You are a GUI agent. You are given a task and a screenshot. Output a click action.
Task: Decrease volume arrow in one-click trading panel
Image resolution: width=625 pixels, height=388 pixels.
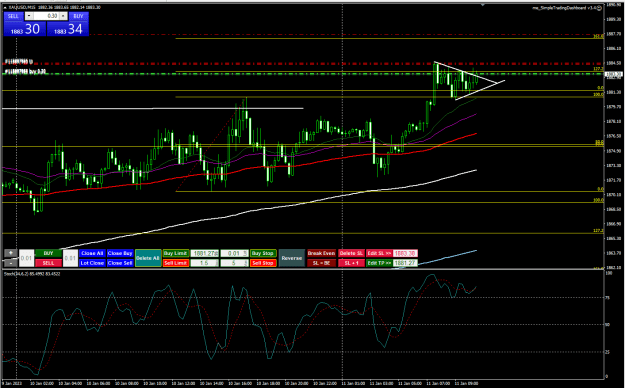pos(29,16)
